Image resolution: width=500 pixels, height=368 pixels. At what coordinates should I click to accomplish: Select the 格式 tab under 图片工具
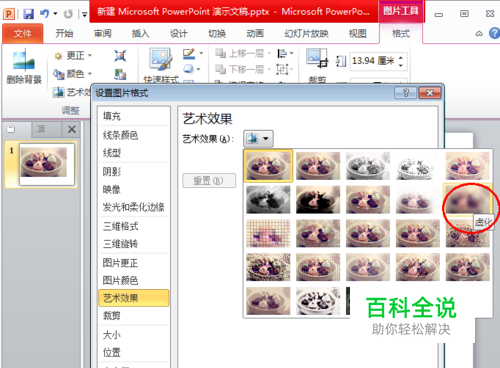click(401, 33)
